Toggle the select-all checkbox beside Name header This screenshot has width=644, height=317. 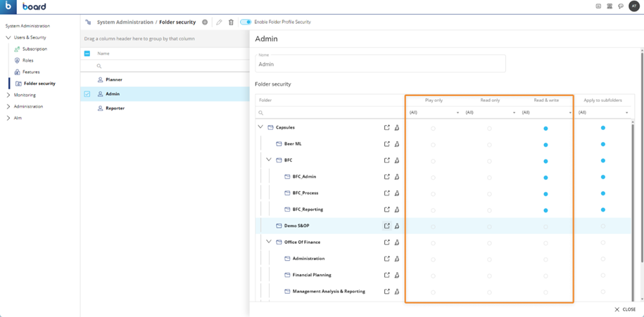(87, 53)
